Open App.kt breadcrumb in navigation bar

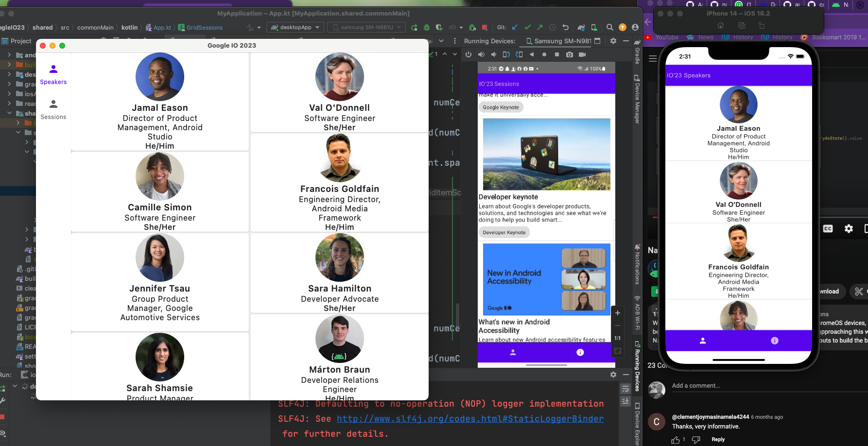[x=158, y=28]
